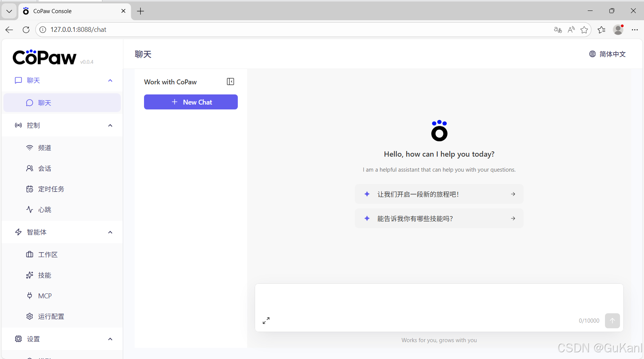
Task: Open the 频道 channels page
Action: click(x=44, y=148)
